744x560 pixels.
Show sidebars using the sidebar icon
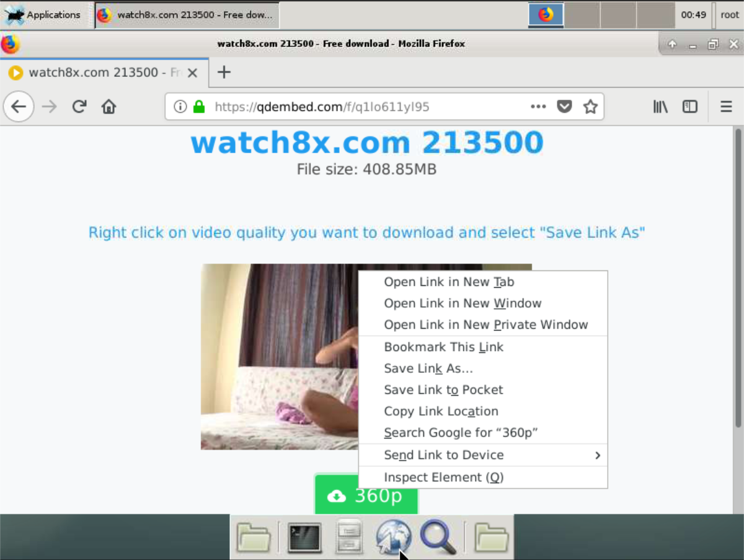pos(690,107)
